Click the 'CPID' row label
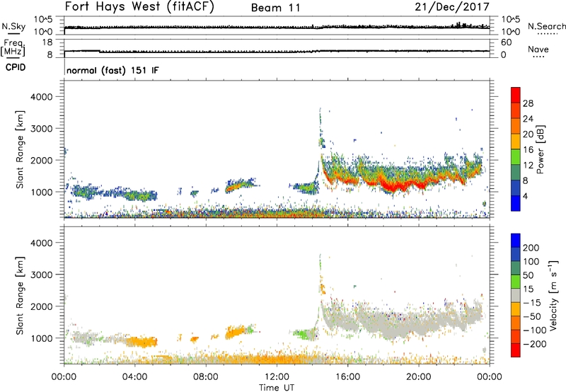The image size is (566, 392). click(x=16, y=67)
